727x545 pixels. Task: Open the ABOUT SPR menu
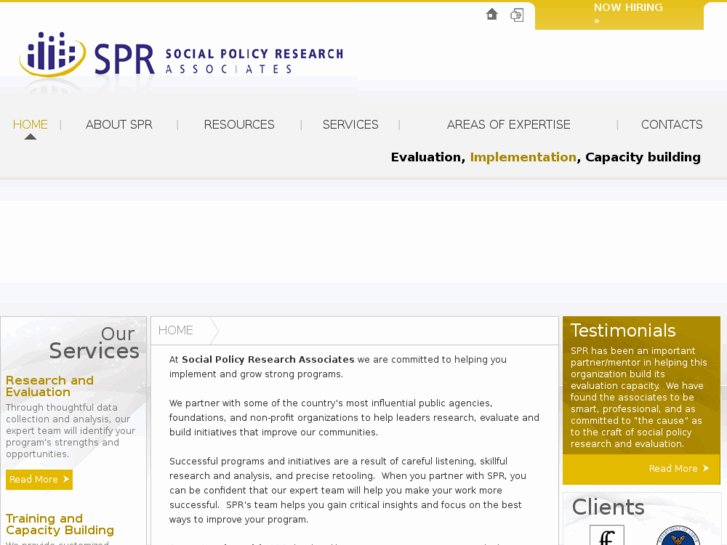tap(119, 125)
